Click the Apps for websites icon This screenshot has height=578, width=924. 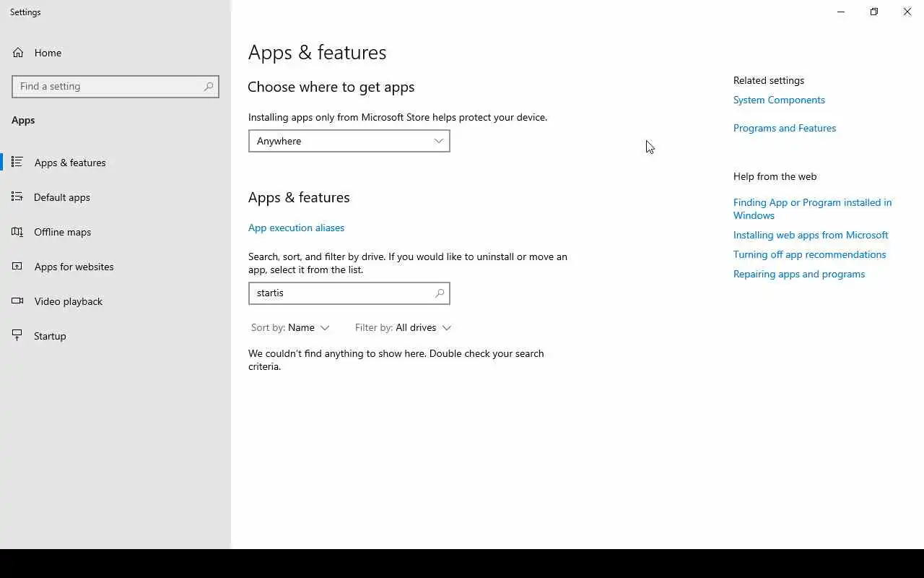(17, 266)
